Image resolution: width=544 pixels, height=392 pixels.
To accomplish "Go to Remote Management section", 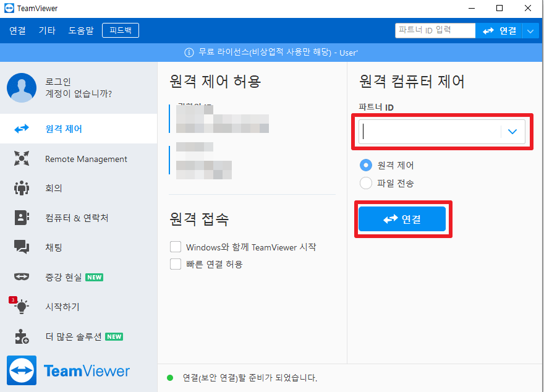I will click(x=79, y=159).
